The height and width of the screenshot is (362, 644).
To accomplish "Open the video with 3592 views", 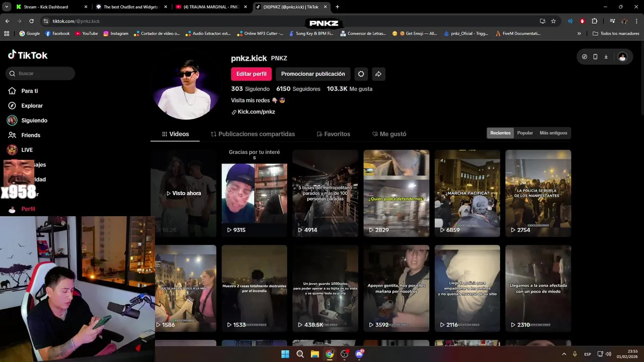I will pos(396,289).
